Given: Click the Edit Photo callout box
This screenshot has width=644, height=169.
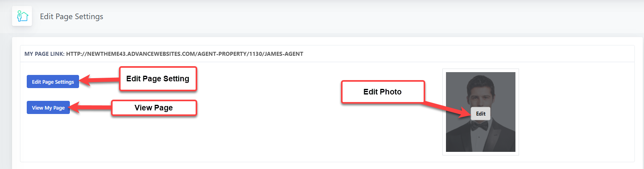Looking at the screenshot, I should coord(382,92).
